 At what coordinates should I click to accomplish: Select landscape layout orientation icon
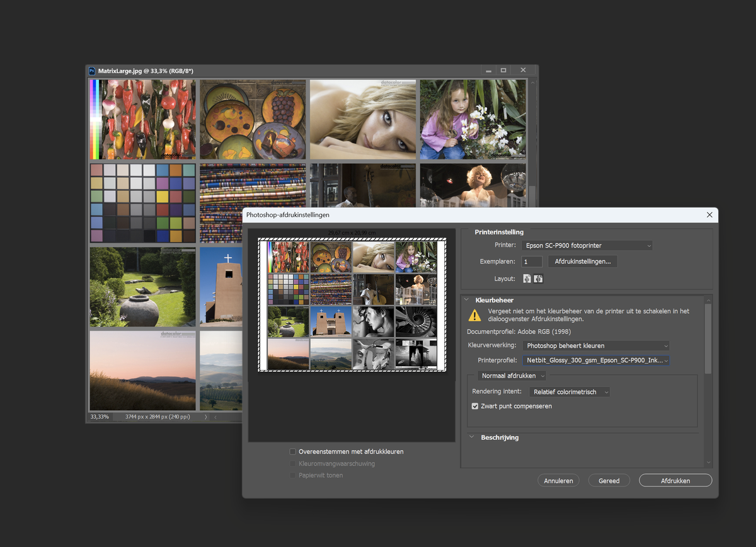point(539,279)
